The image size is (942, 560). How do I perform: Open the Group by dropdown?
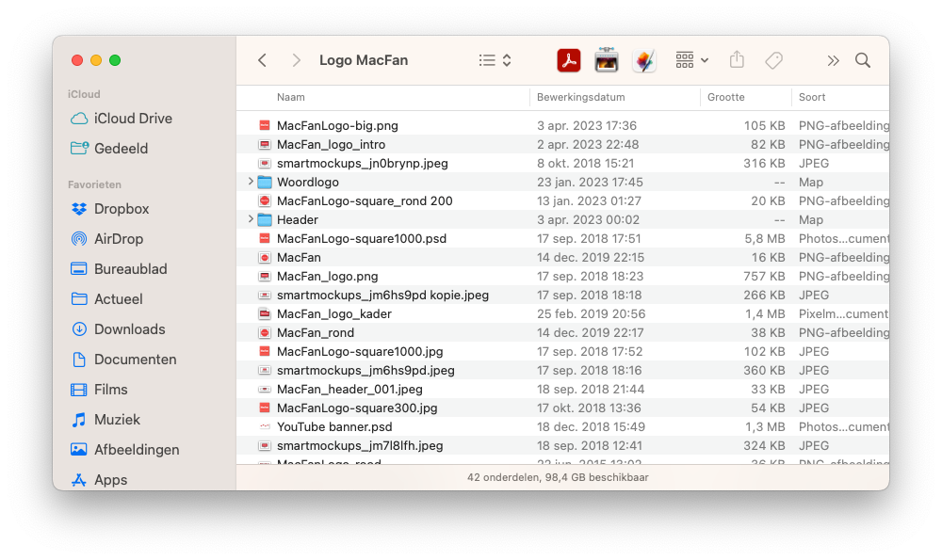691,60
